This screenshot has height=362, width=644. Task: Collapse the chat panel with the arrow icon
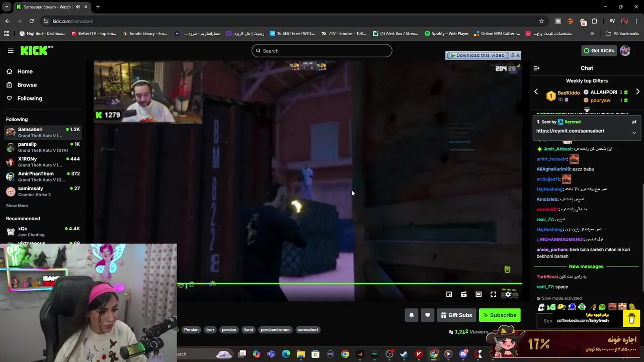[x=536, y=68]
